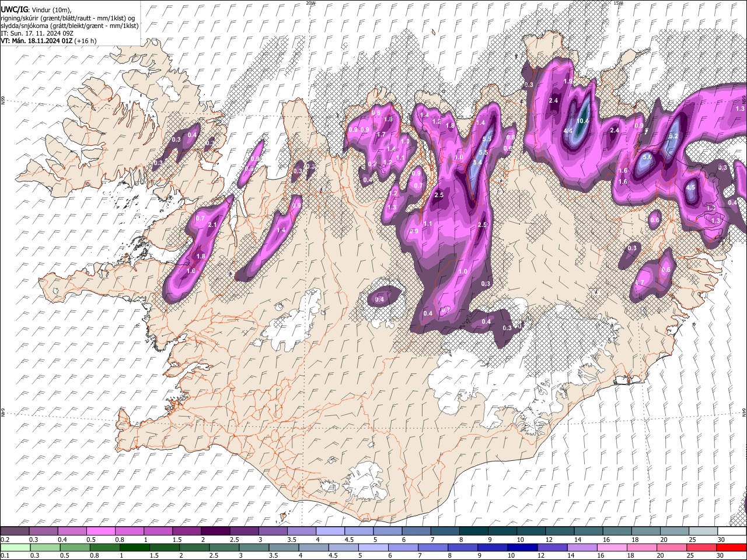Click the 1.5 magenta-purple snow legend swatch
The image size is (747, 560).
click(186, 531)
